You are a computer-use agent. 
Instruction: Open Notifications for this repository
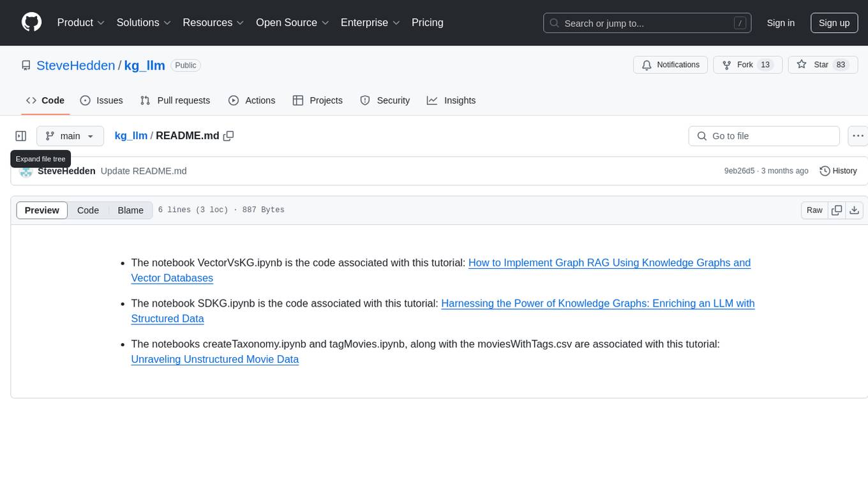click(x=670, y=65)
